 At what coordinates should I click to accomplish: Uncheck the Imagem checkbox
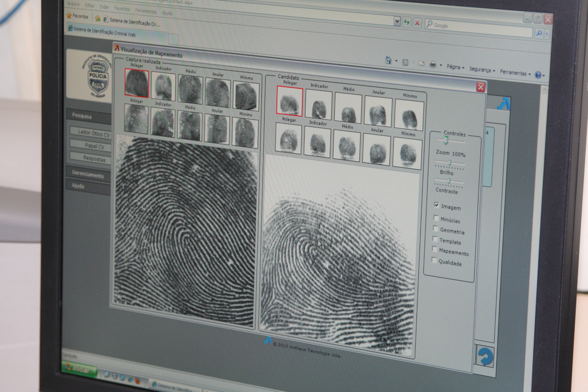437,205
